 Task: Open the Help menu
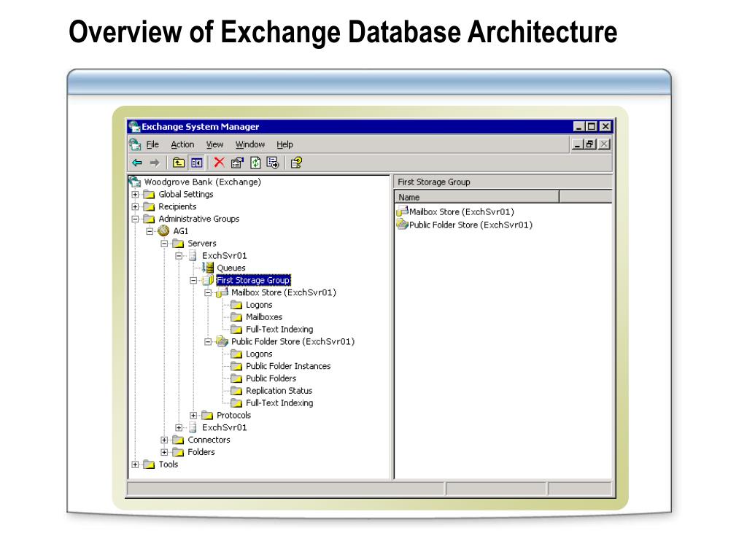click(285, 144)
